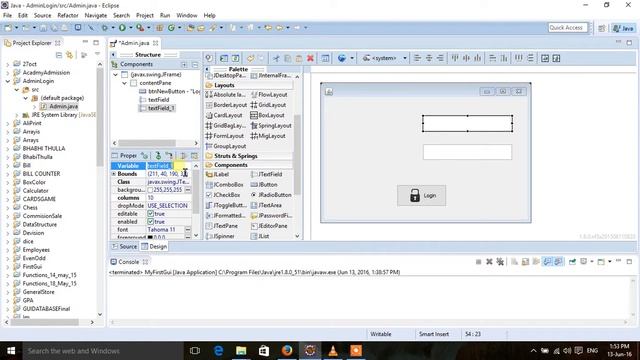Screen dimensions: 640x360
Task: Collapse the src folder node
Action: 17,90
